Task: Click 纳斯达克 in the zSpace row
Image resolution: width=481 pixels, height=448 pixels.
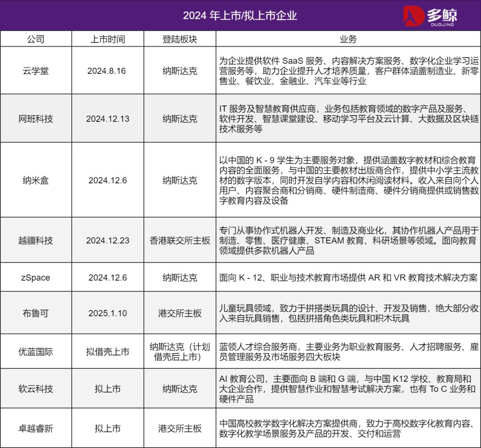Action: (180, 277)
